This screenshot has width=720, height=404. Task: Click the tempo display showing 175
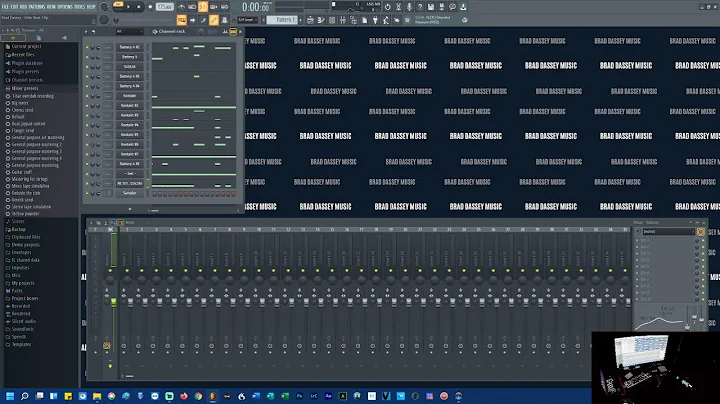pyautogui.click(x=164, y=7)
